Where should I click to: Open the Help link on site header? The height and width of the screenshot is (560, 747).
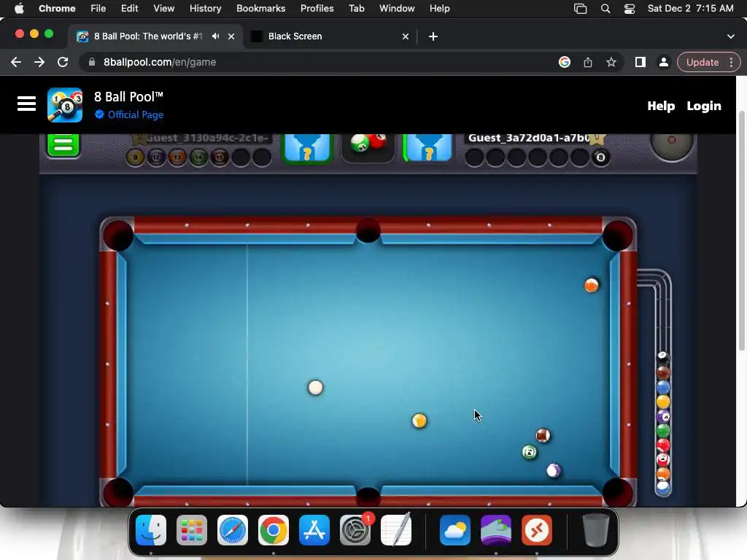(x=661, y=106)
